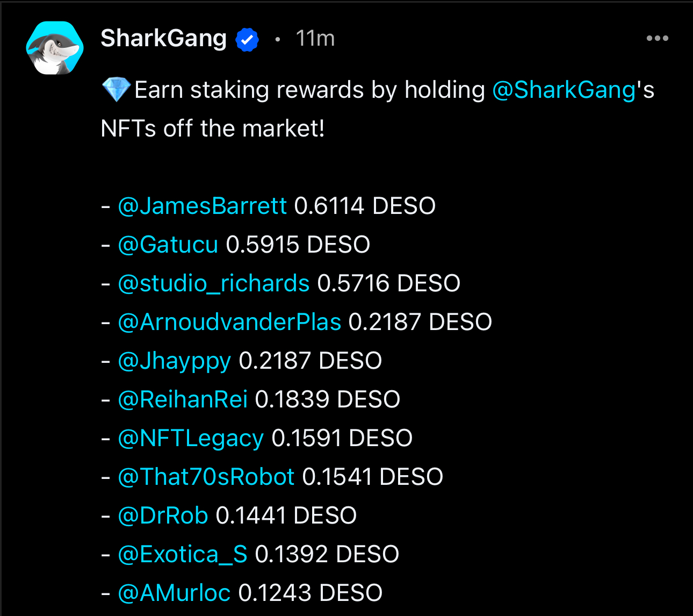Screen dimensions: 693x616
Task: Go to the @ArnoudvanderPlas profile
Action: [229, 322]
